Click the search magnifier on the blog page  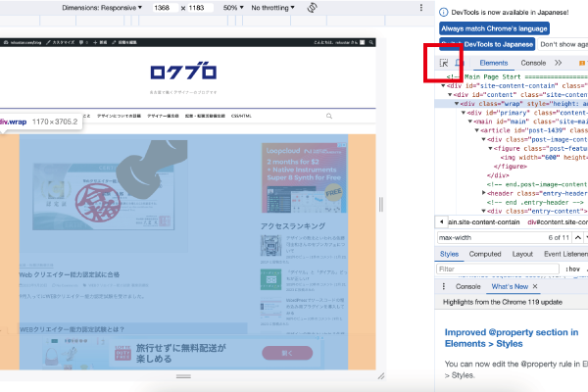pyautogui.click(x=329, y=116)
